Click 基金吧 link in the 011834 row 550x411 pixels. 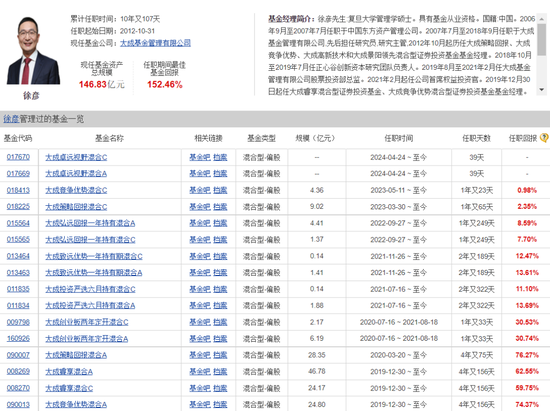tap(200, 305)
